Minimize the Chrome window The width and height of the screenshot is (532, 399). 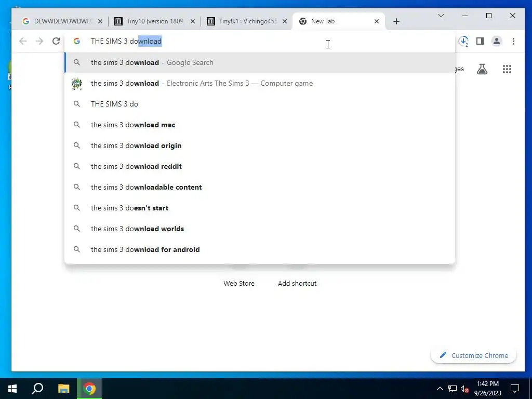coord(465,16)
